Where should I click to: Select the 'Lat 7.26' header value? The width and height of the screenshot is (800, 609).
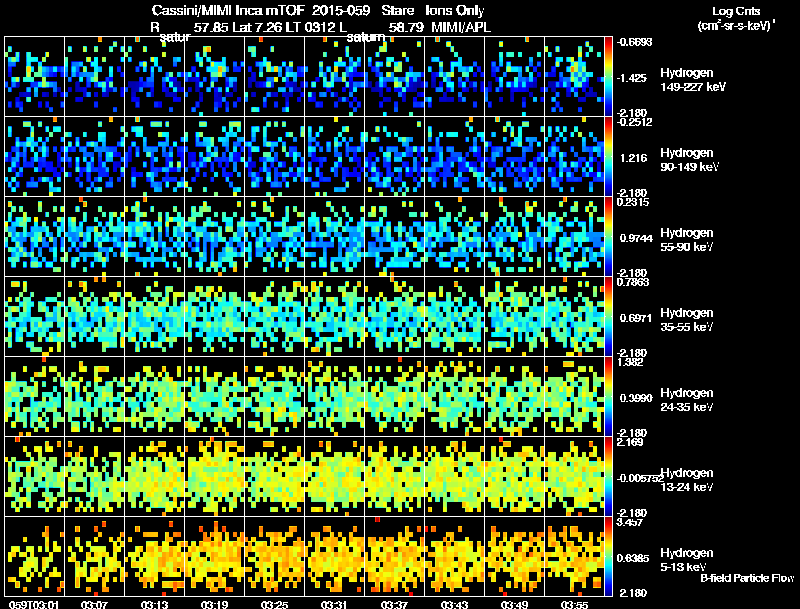[x=255, y=28]
